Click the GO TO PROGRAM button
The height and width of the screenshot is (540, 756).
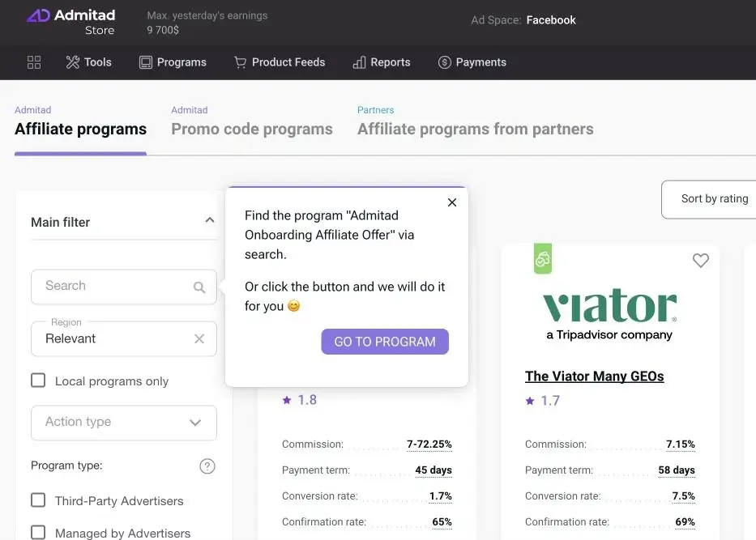pos(385,342)
